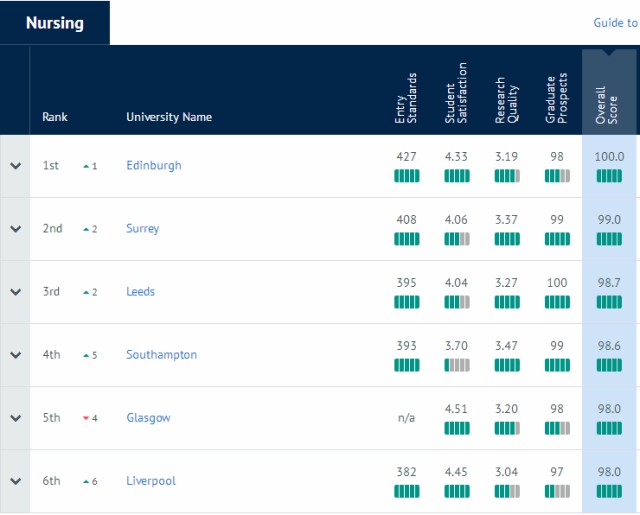Screen dimensions: 640x515
Task: Click the Overall Score column header
Action: tap(607, 105)
